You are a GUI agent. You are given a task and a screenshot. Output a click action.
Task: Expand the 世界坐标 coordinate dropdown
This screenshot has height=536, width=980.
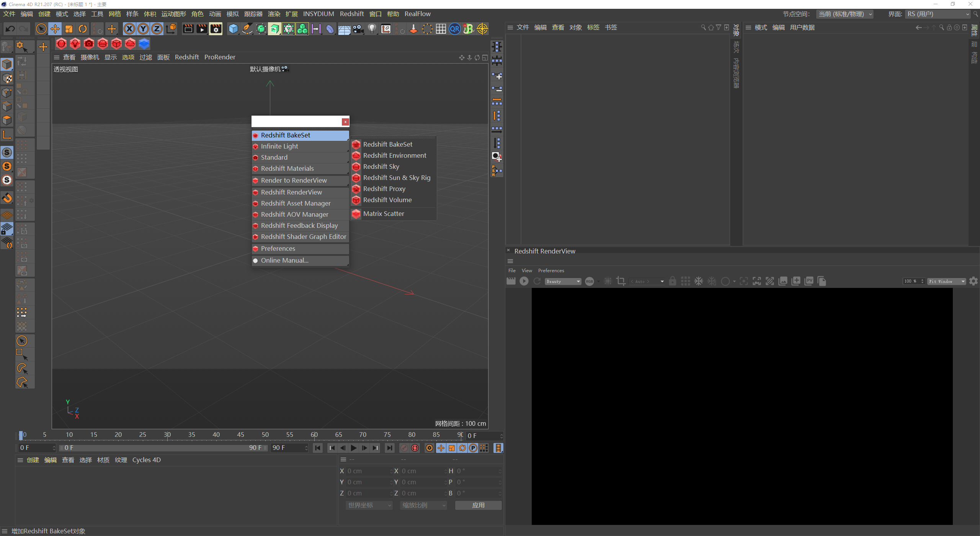click(x=369, y=505)
